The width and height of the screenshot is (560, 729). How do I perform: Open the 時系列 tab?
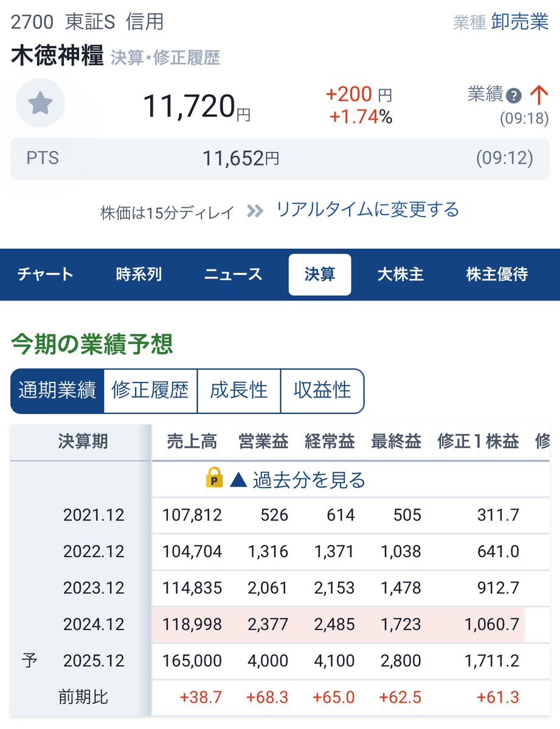pos(139,274)
